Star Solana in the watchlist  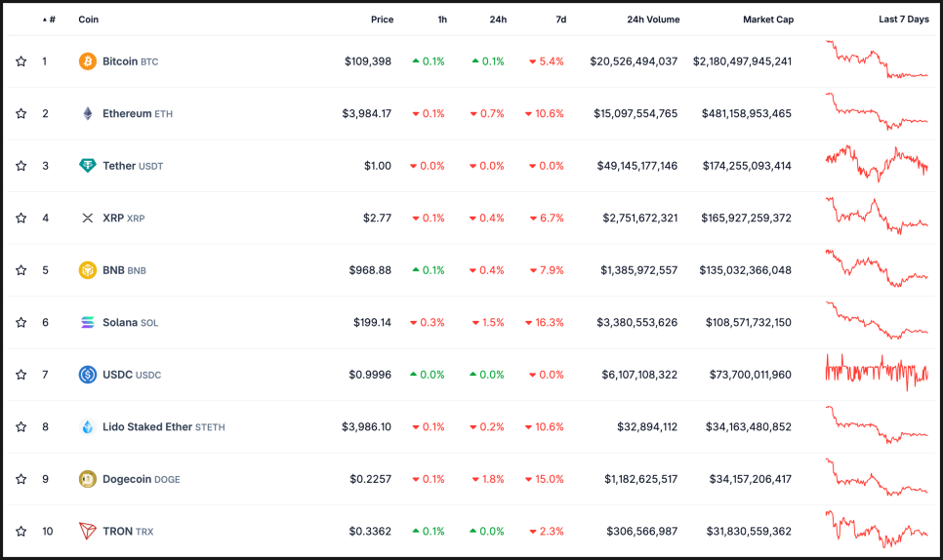click(x=21, y=323)
